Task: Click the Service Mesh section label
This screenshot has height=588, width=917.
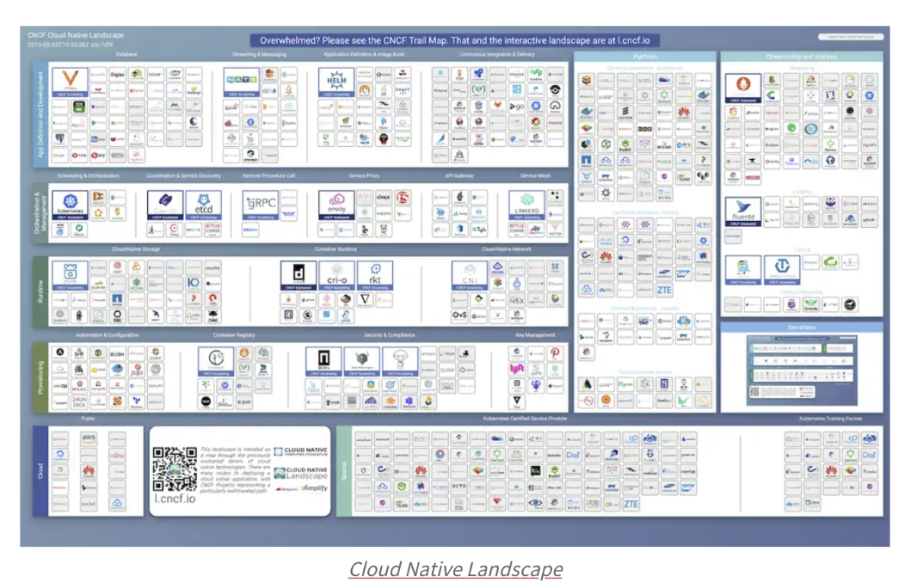Action: [536, 175]
